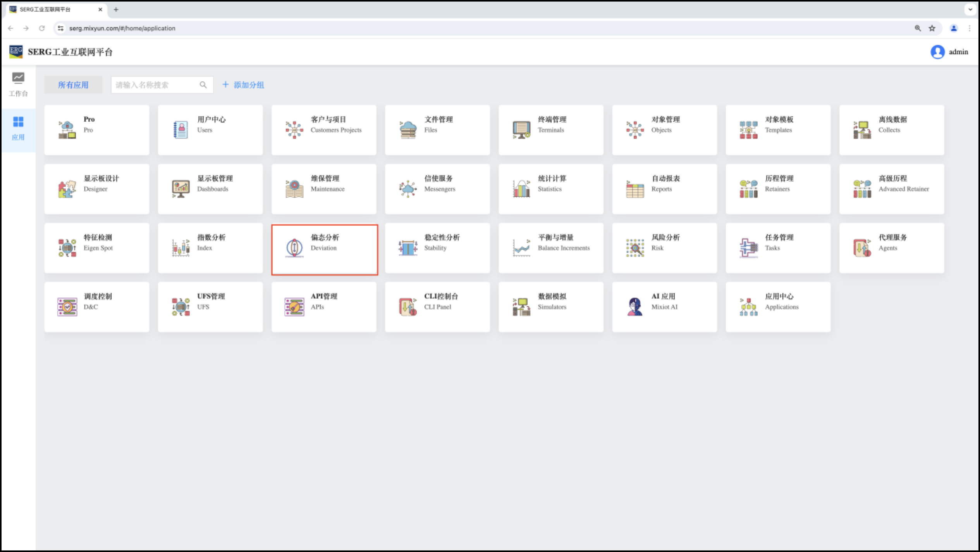Launch the Designer puzzle icon
980x552 pixels.
pyautogui.click(x=67, y=189)
